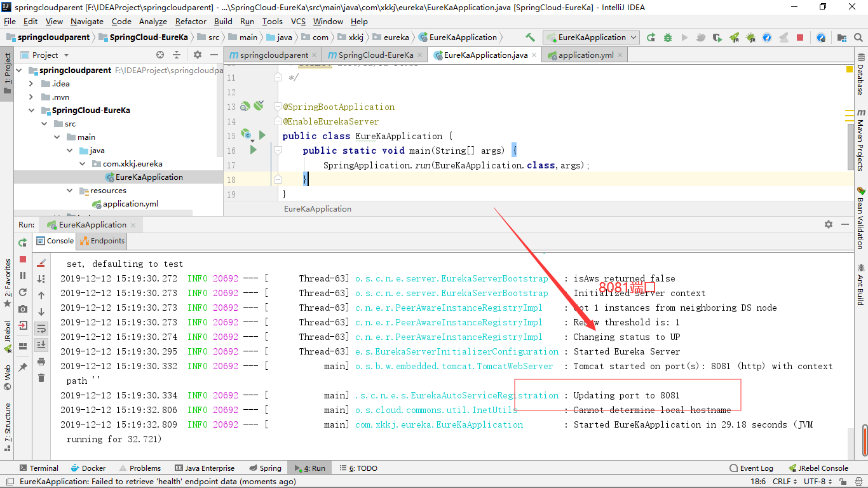The height and width of the screenshot is (488, 868).
Task: Toggle Pin Tab icon in Run panel
Action: (x=23, y=367)
